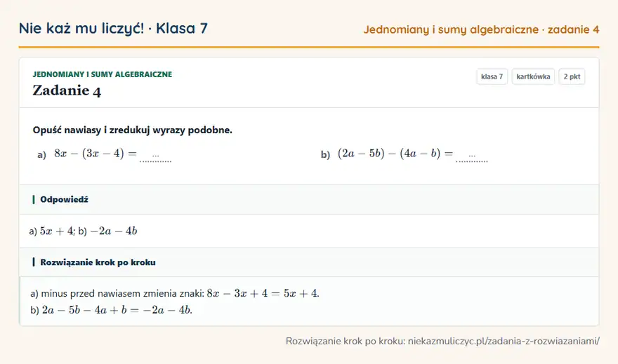
Task: Select the 'Zadanie 4' heading
Action: point(67,91)
